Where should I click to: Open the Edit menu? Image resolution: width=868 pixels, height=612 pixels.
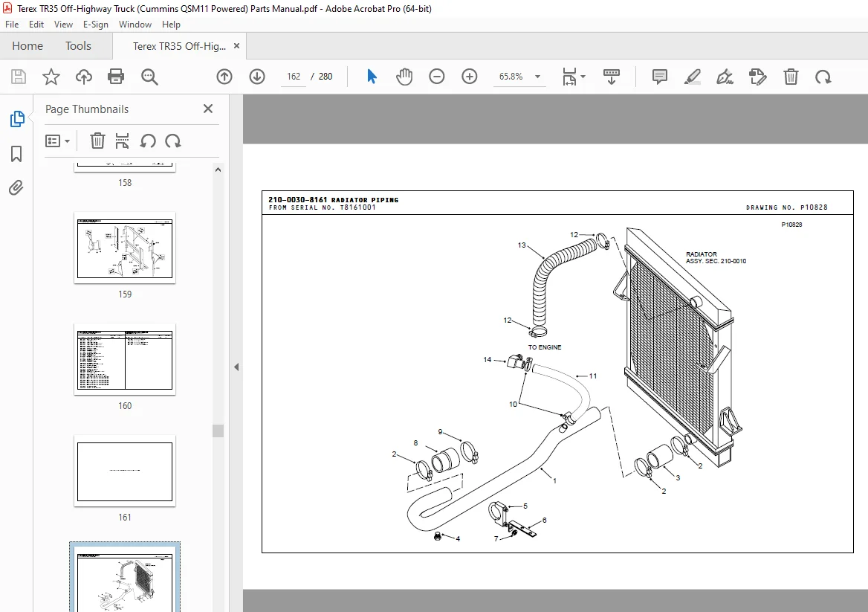point(36,25)
